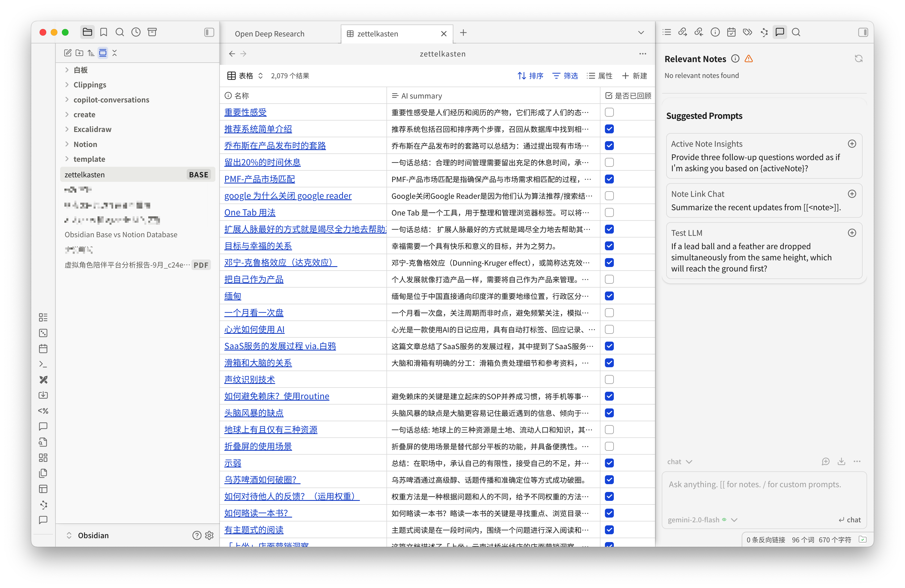Open the bookmarks panel icon
This screenshot has height=588, width=905.
(103, 32)
